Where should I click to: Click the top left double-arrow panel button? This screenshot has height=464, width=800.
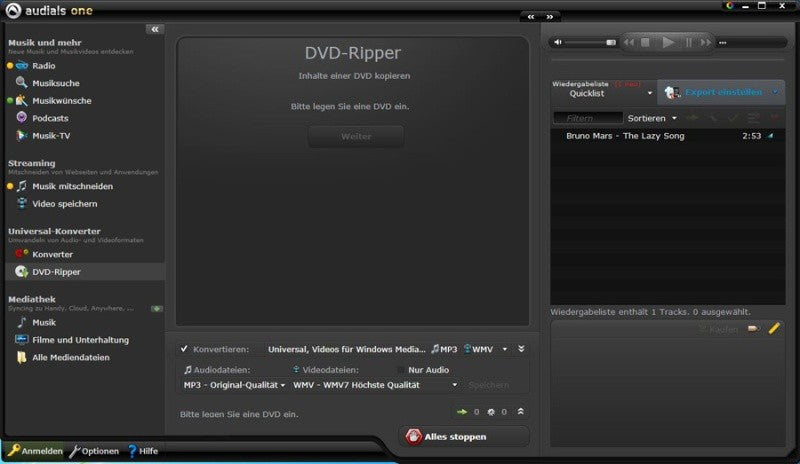point(531,17)
